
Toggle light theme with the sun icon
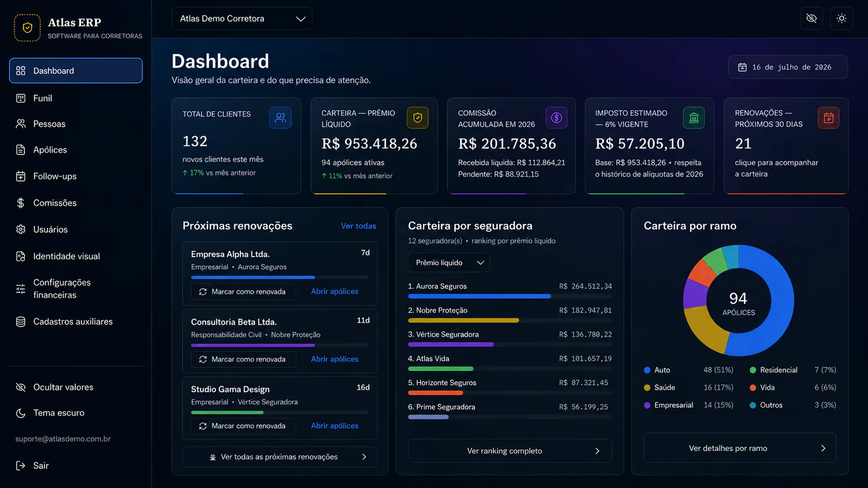coord(841,18)
